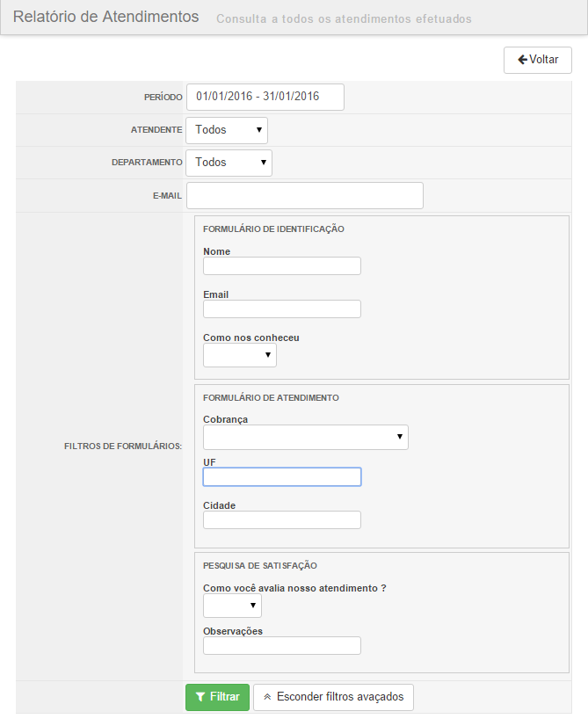Focus the UF text field

tap(282, 477)
